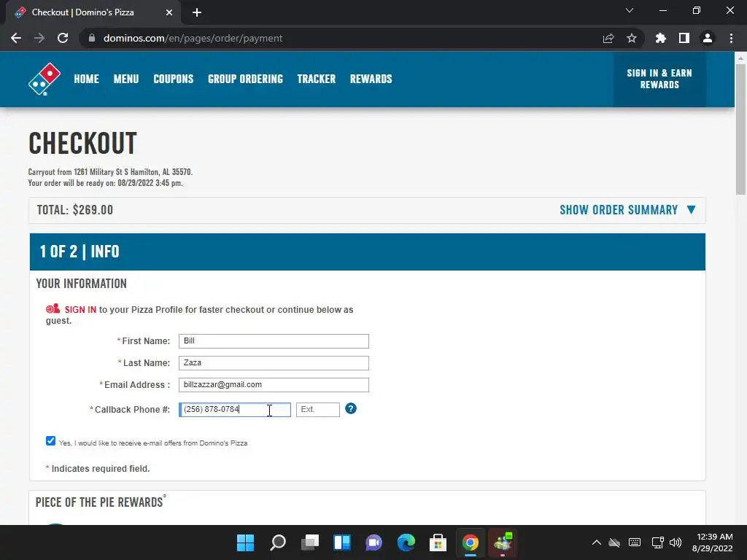Open the Widgets taskbar icon

[342, 542]
